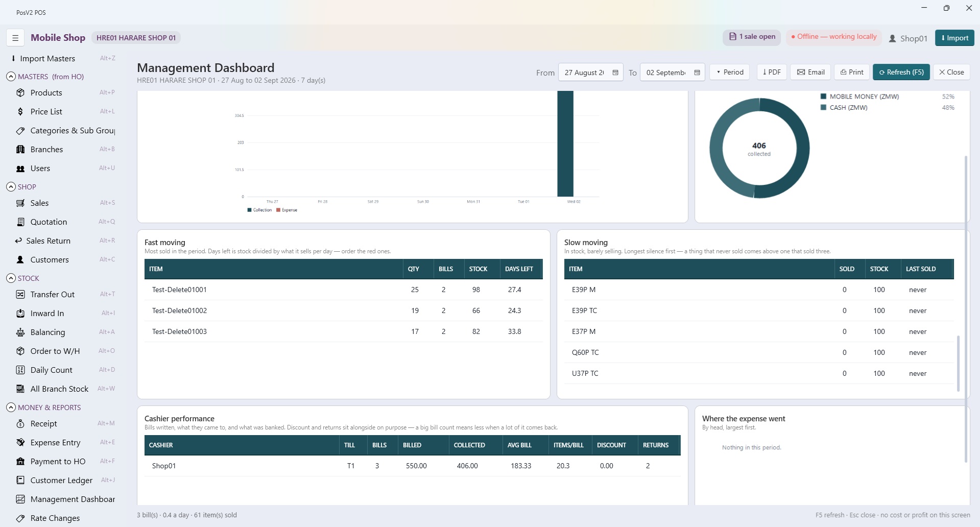980x527 pixels.
Task: Click the Branches building icon
Action: 20,149
